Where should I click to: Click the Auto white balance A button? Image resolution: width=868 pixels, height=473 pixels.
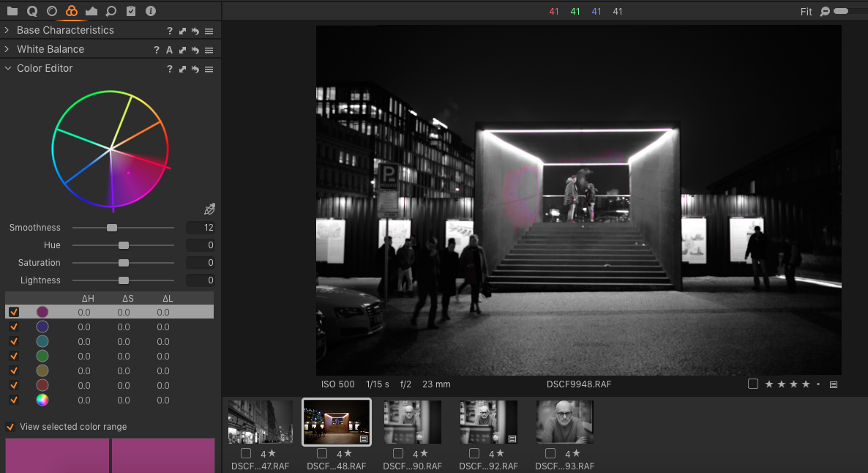(x=169, y=49)
